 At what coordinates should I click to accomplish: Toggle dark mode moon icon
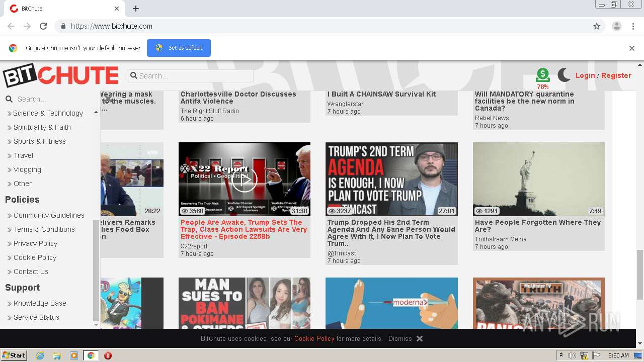[564, 75]
